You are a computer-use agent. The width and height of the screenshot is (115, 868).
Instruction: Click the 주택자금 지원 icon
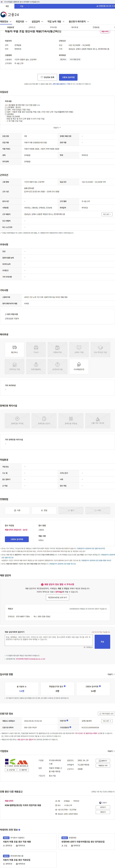pyautogui.click(x=14, y=367)
